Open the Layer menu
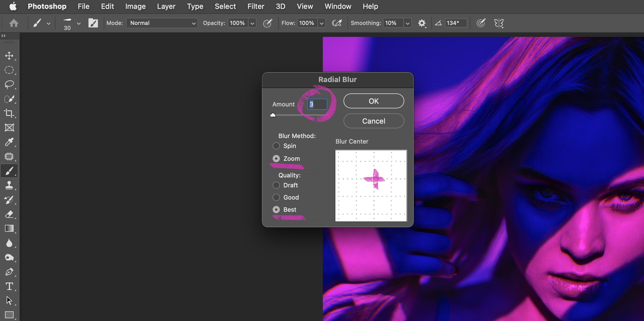644x321 pixels. click(166, 6)
